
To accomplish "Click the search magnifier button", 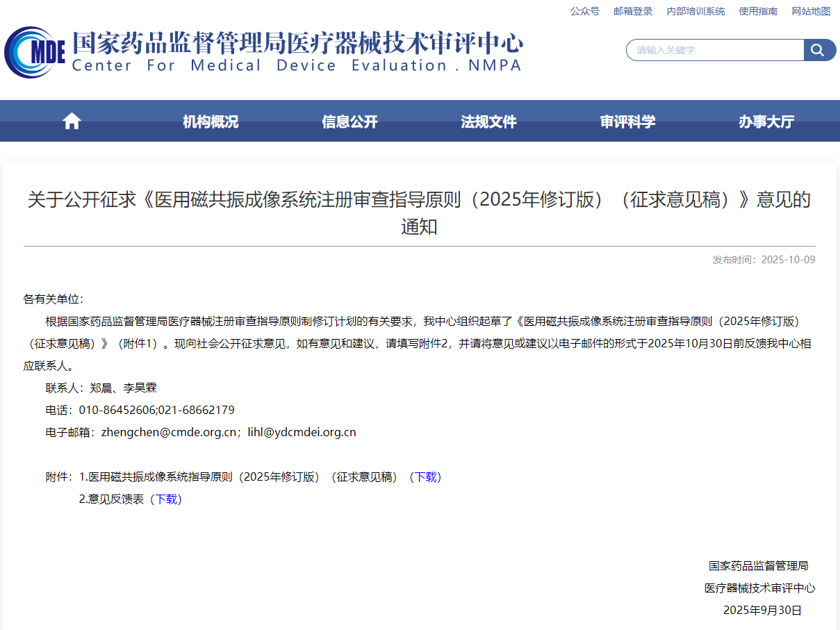I will click(819, 50).
